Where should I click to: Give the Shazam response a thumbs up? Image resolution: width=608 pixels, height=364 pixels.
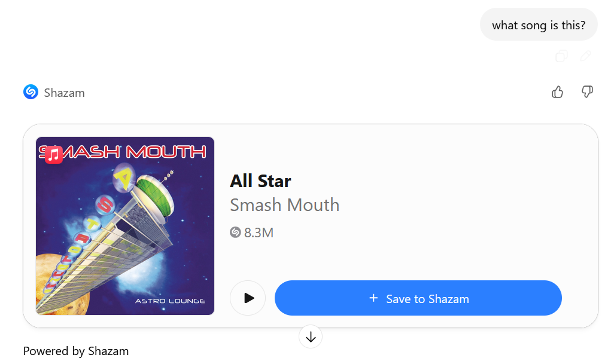coord(557,92)
